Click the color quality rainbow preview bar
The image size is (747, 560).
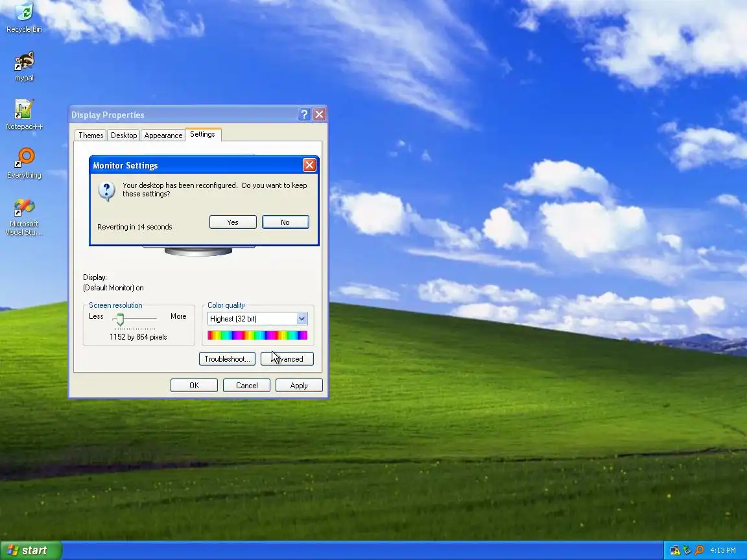[257, 335]
